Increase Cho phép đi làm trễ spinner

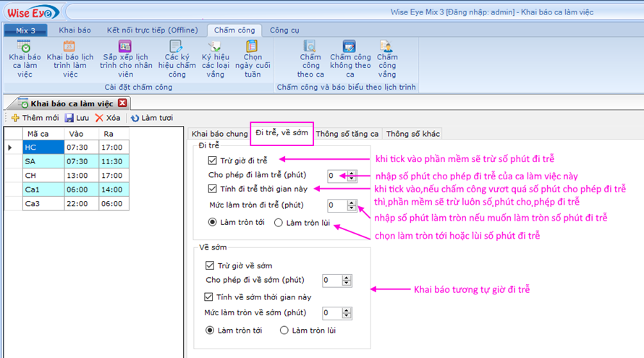pyautogui.click(x=352, y=173)
